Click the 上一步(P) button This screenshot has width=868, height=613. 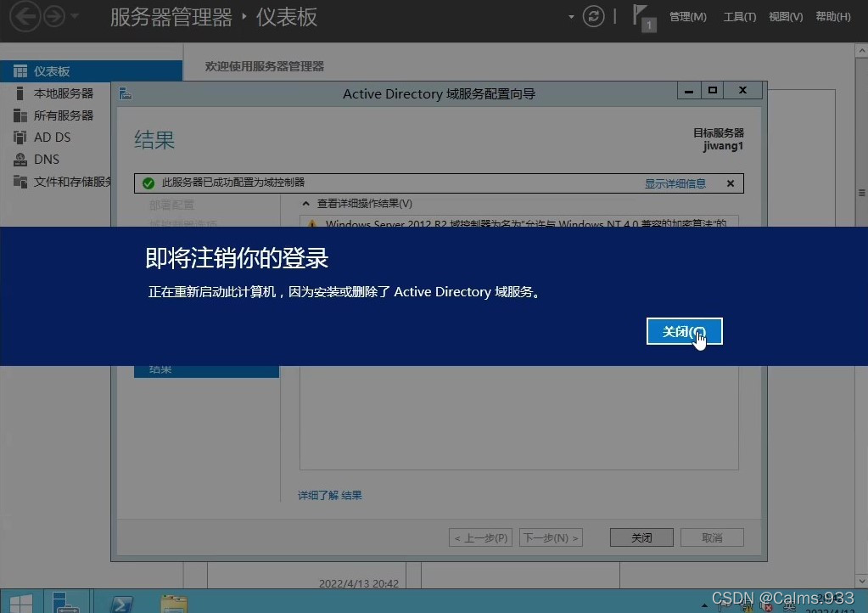point(480,537)
